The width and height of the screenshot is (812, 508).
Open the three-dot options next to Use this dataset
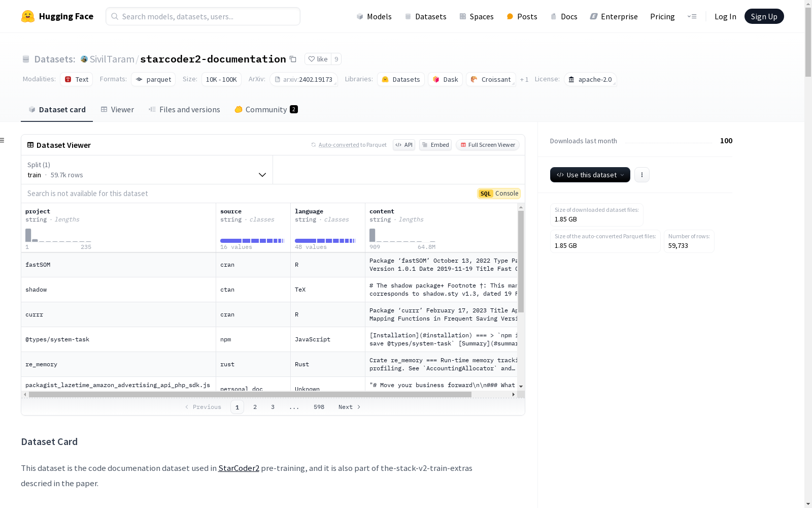642,175
